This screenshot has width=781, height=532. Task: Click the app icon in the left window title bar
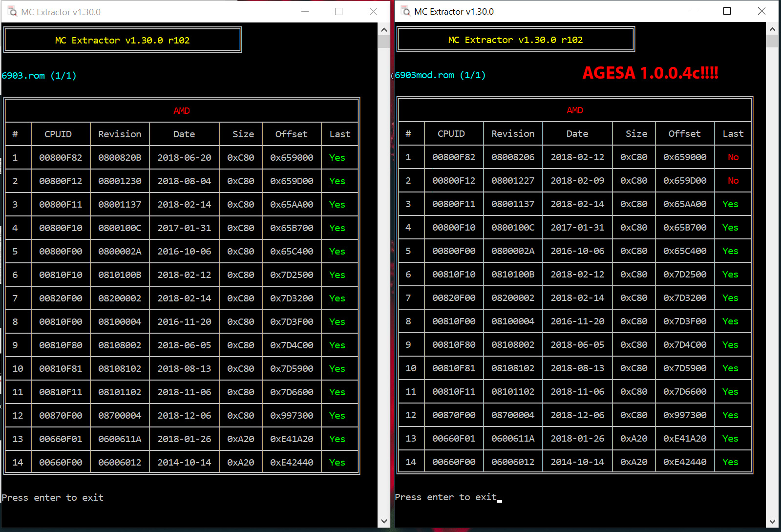tap(13, 12)
